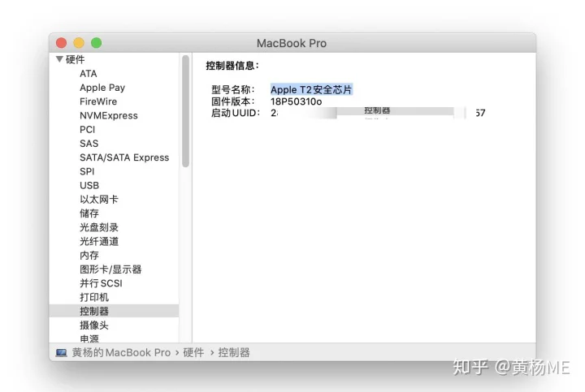Open Apple Pay hardware entry
Screen dimensions: 585x392
coord(102,88)
